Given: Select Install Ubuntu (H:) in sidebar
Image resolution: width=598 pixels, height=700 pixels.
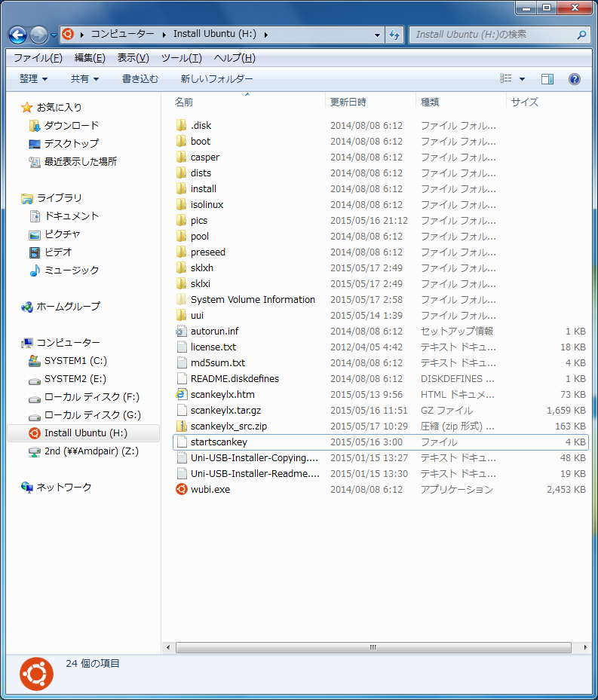Looking at the screenshot, I should pyautogui.click(x=83, y=433).
